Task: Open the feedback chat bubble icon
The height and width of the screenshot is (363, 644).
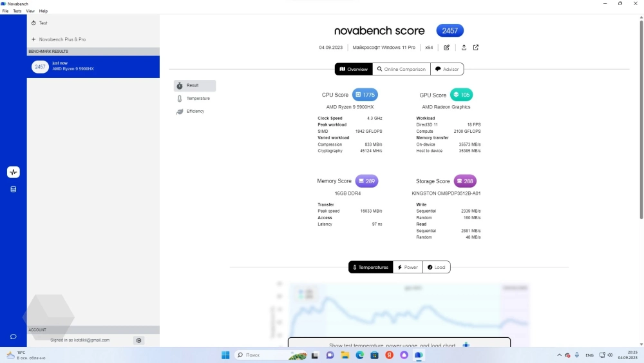Action: click(13, 337)
